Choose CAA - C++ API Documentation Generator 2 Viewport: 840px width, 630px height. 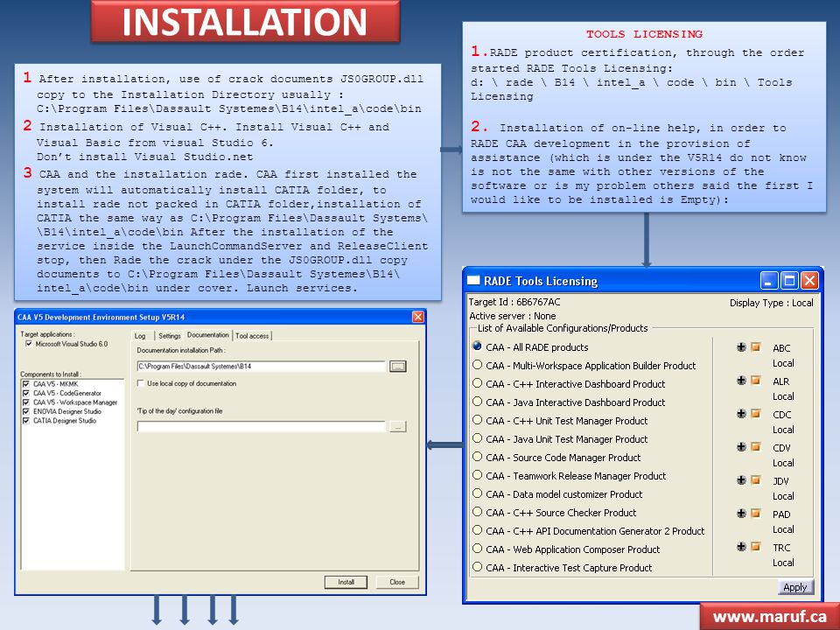click(477, 530)
